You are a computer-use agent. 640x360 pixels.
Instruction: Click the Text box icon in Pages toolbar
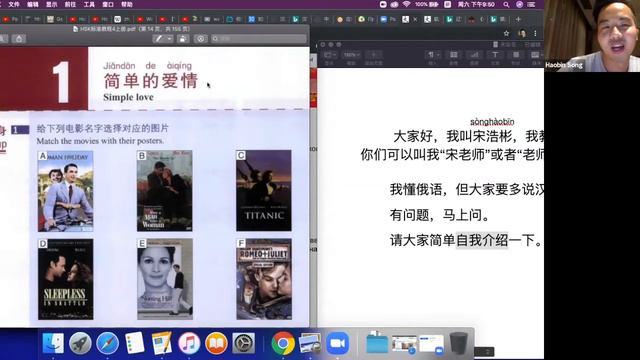(x=495, y=55)
